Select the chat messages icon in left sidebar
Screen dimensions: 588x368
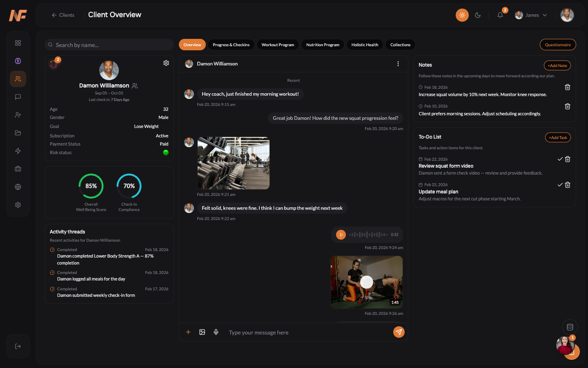18,97
